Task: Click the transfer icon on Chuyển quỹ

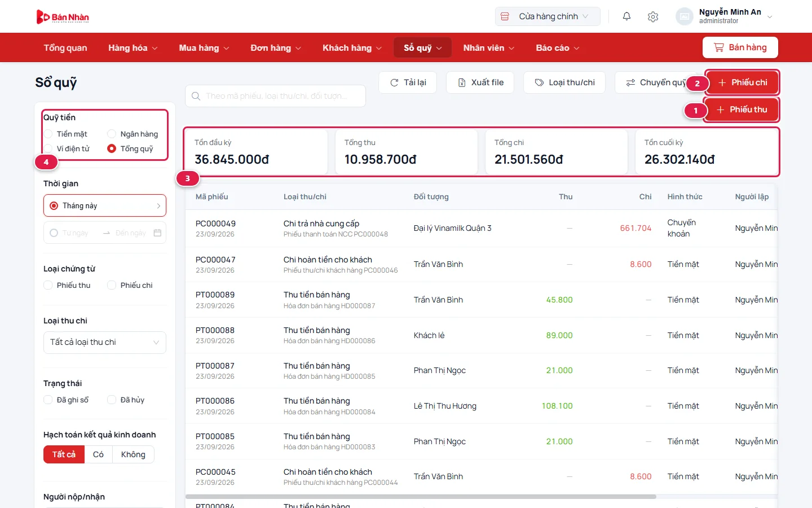Action: (x=630, y=82)
